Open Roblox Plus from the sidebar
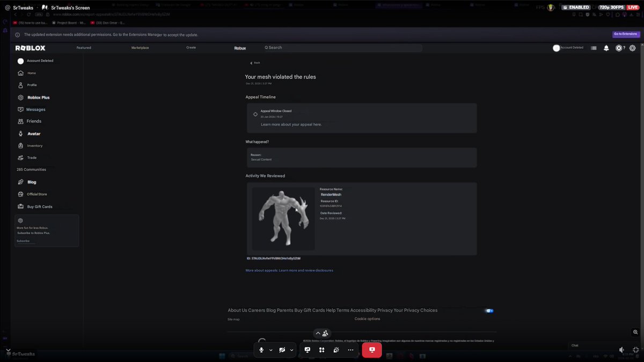Image resolution: width=644 pixels, height=362 pixels. click(33, 98)
